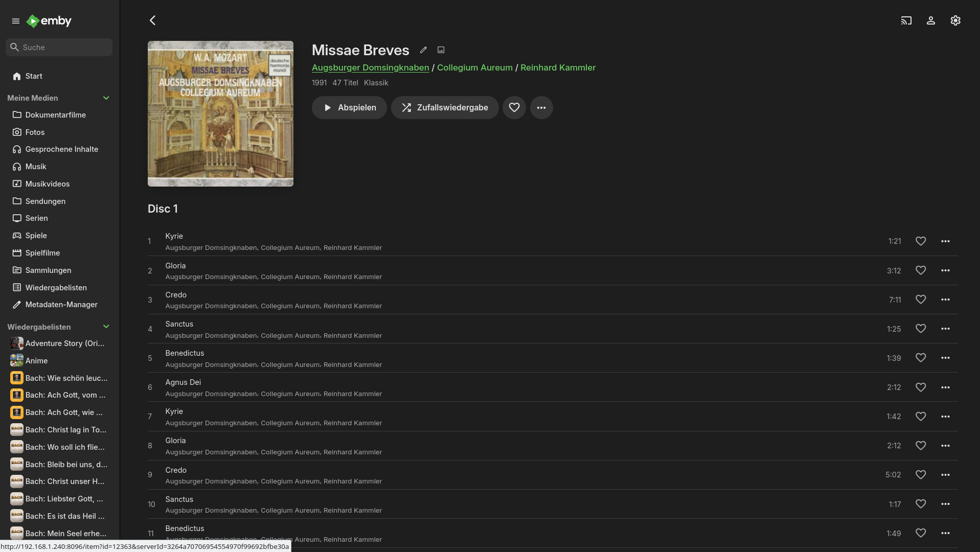
Task: Open the Spielfilme library
Action: (x=60, y=253)
